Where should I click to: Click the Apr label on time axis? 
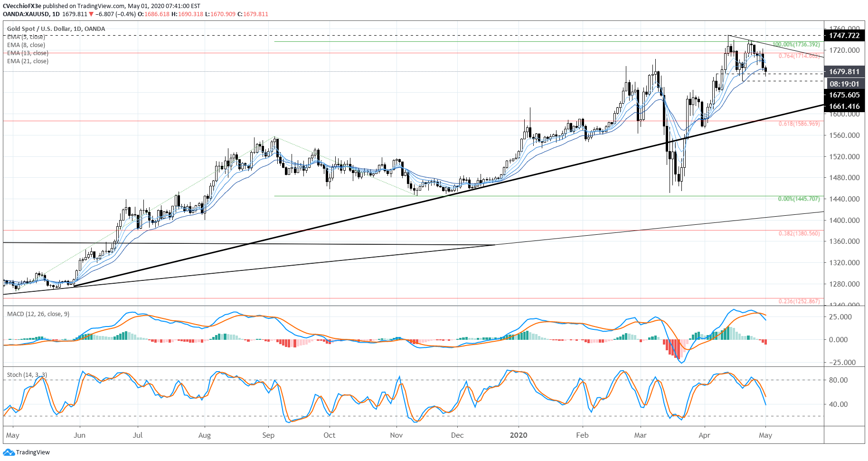(x=705, y=436)
